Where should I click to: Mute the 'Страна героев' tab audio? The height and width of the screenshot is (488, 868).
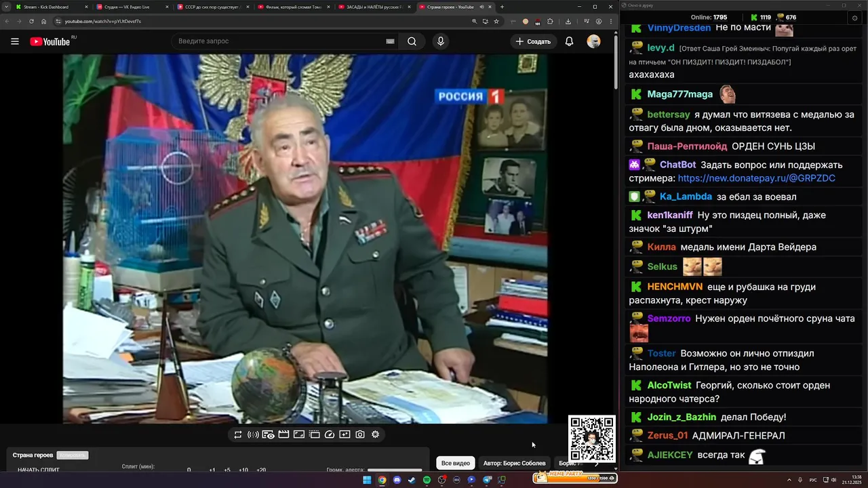tap(481, 7)
